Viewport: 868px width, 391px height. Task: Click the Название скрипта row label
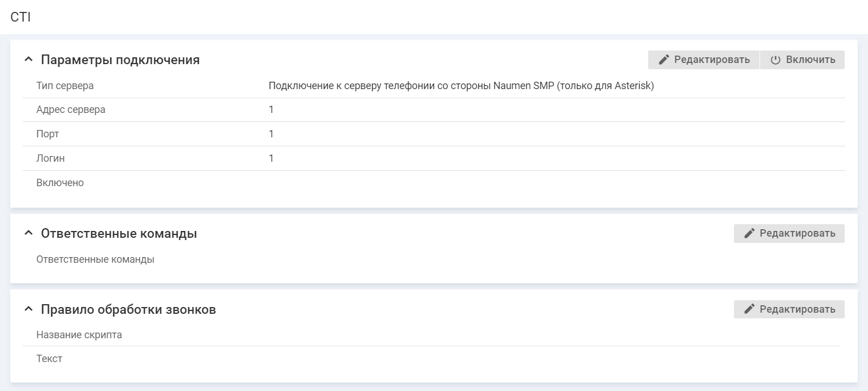pos(79,335)
